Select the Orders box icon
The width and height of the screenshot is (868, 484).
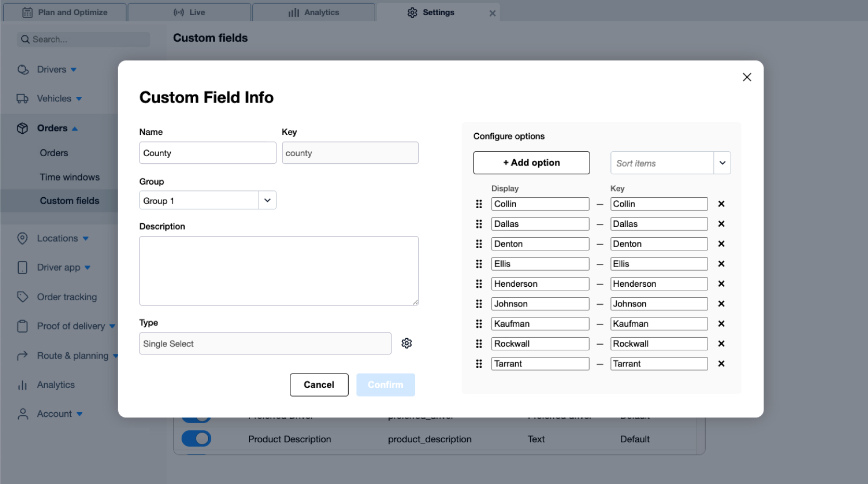23,128
